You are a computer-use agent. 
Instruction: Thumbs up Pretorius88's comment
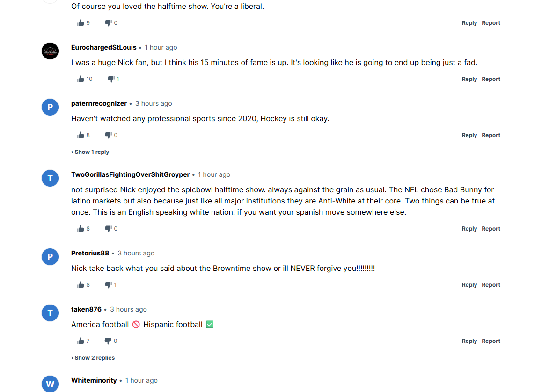click(x=81, y=285)
